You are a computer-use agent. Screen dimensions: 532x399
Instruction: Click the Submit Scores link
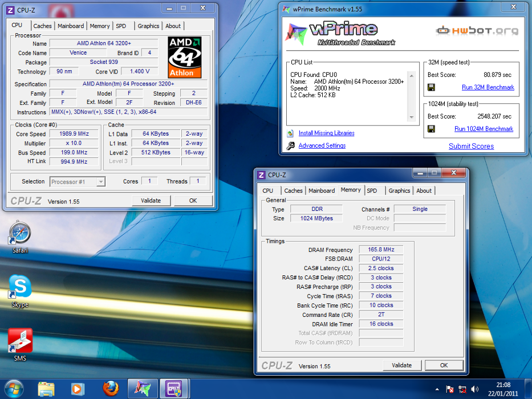pyautogui.click(x=471, y=146)
